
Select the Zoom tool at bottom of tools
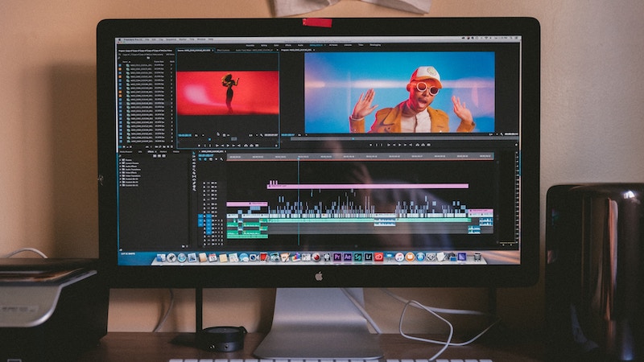pyautogui.click(x=194, y=190)
